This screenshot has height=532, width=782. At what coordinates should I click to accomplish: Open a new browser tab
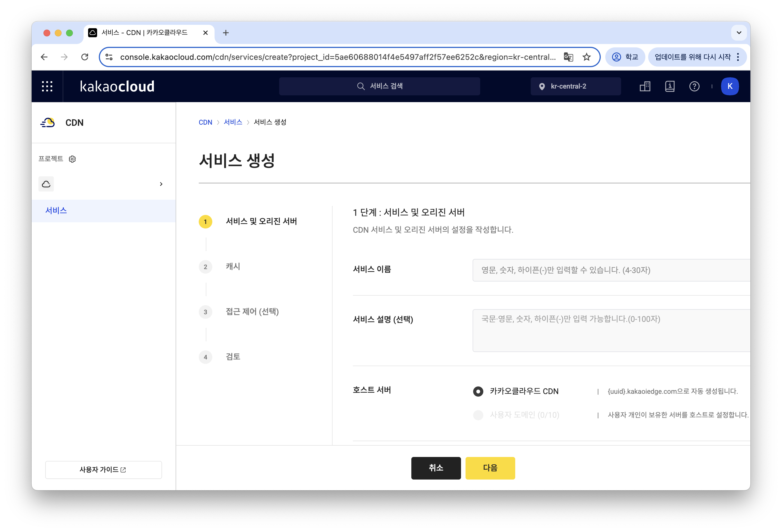(x=226, y=33)
